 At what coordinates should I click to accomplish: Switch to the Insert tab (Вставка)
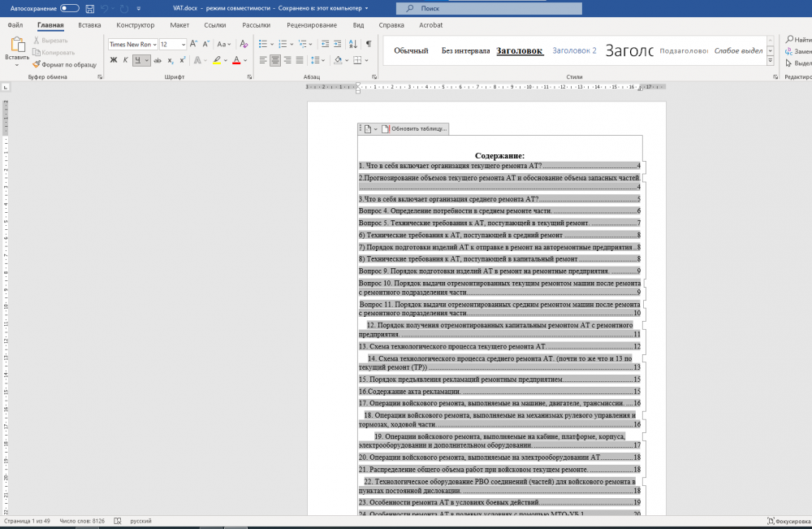point(89,25)
